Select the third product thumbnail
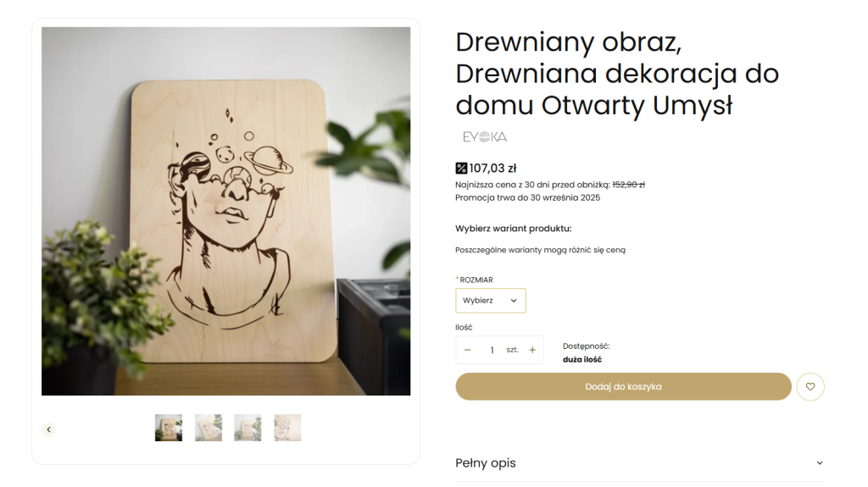The width and height of the screenshot is (868, 487). (248, 428)
